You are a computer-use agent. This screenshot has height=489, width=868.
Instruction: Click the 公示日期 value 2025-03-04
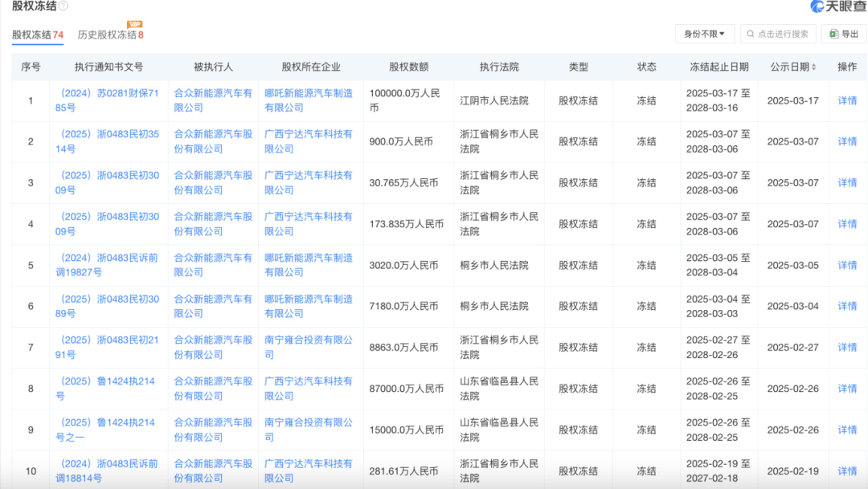792,307
